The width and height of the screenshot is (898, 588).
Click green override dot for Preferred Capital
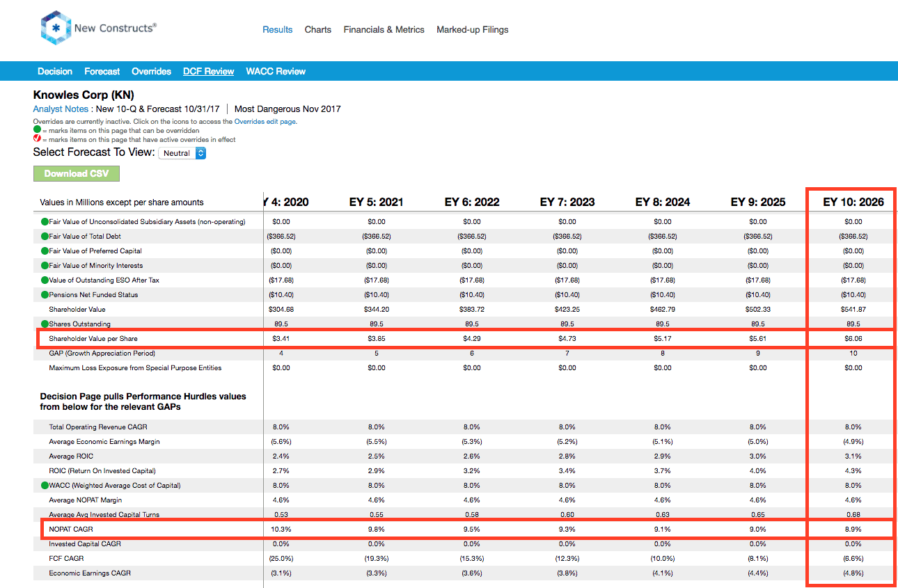pyautogui.click(x=45, y=251)
